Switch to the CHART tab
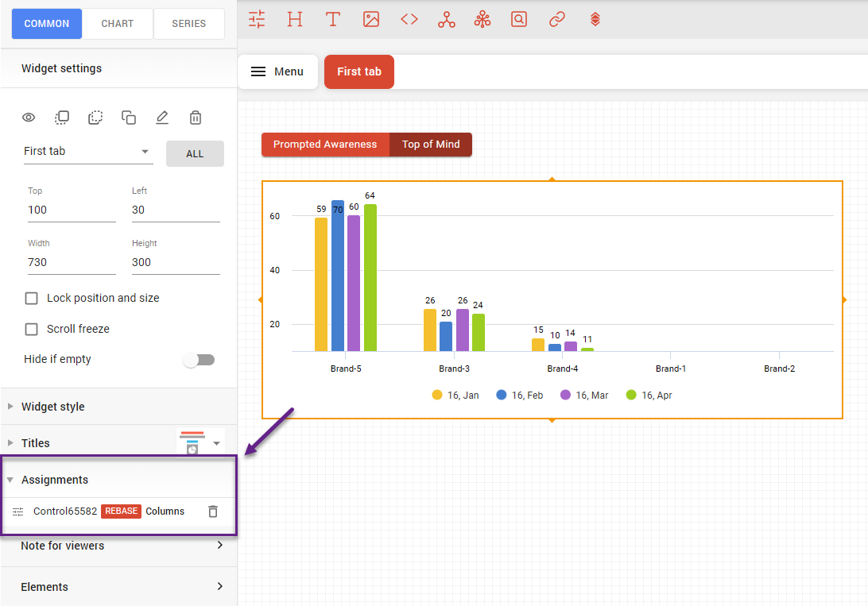868x606 pixels. pos(118,24)
